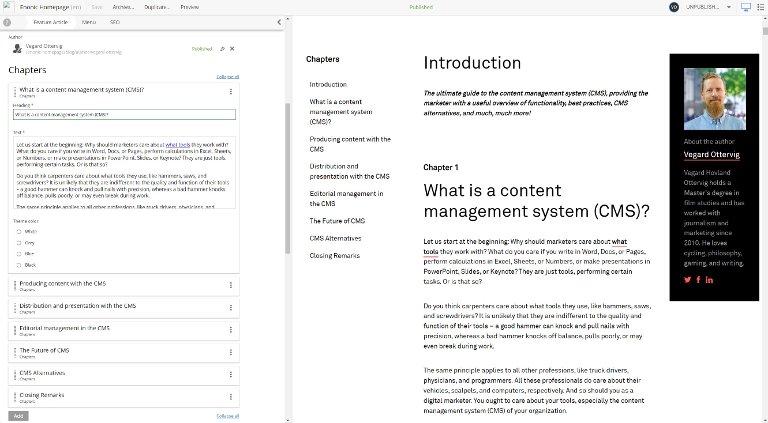Click the top 'Collapse all' link
The image size is (768, 423).
point(228,77)
